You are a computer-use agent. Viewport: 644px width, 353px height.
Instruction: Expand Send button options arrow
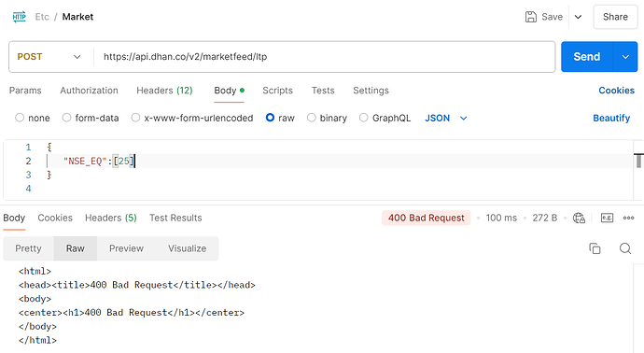[x=625, y=57]
